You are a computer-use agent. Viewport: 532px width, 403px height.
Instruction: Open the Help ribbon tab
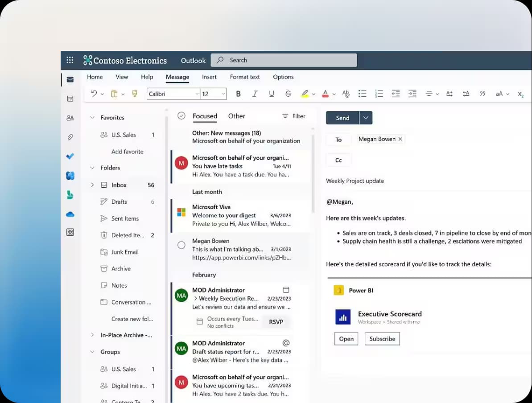(147, 77)
